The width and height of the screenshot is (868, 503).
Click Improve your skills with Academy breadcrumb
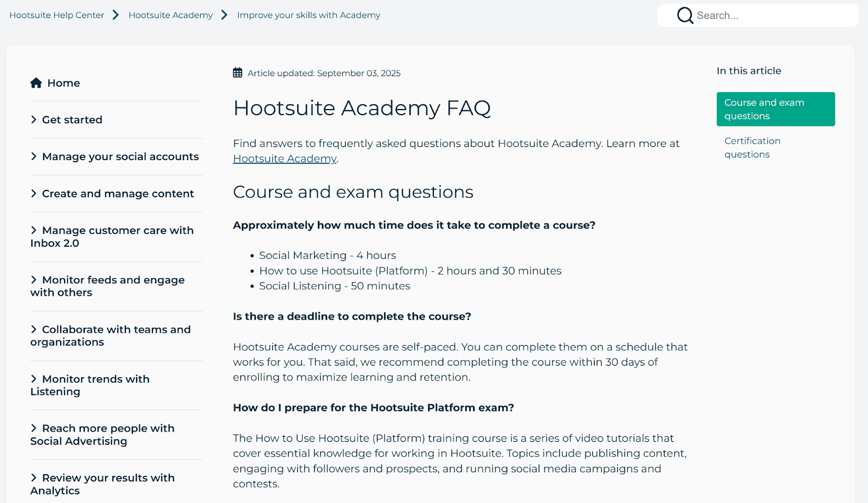pos(308,15)
